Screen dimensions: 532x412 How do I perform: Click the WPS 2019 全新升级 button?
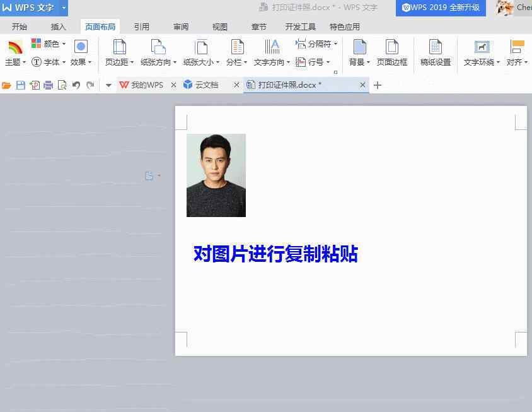click(x=441, y=8)
